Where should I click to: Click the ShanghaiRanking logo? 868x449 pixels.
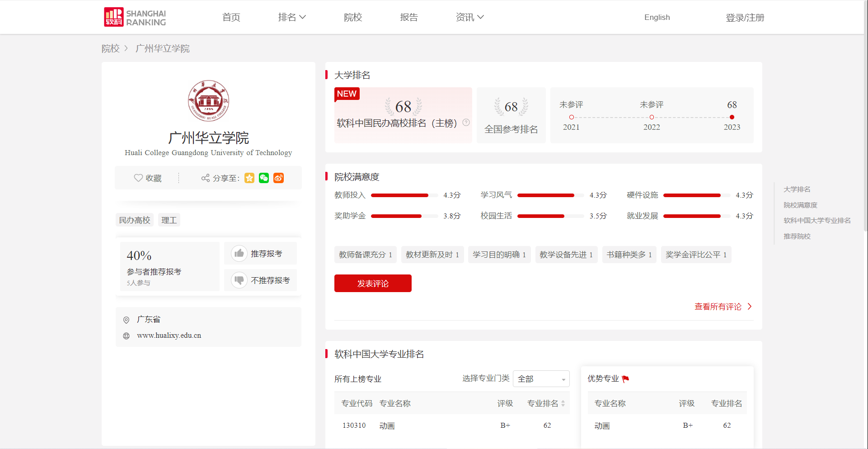coord(135,17)
